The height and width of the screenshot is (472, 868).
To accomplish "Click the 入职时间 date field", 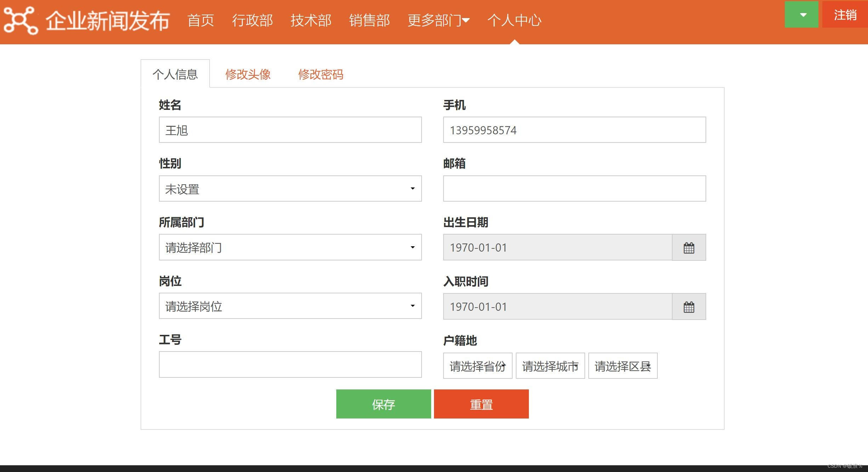I will coord(558,307).
